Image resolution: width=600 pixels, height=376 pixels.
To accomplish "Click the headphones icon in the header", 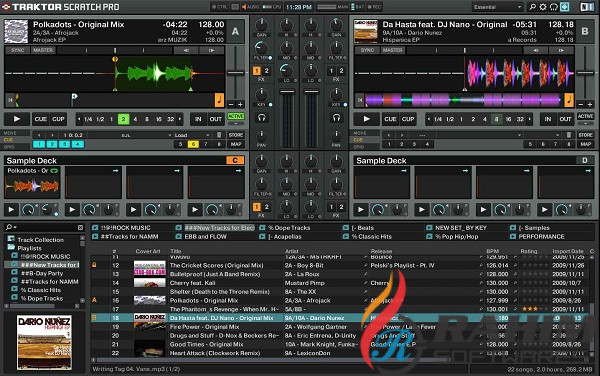I will click(553, 7).
